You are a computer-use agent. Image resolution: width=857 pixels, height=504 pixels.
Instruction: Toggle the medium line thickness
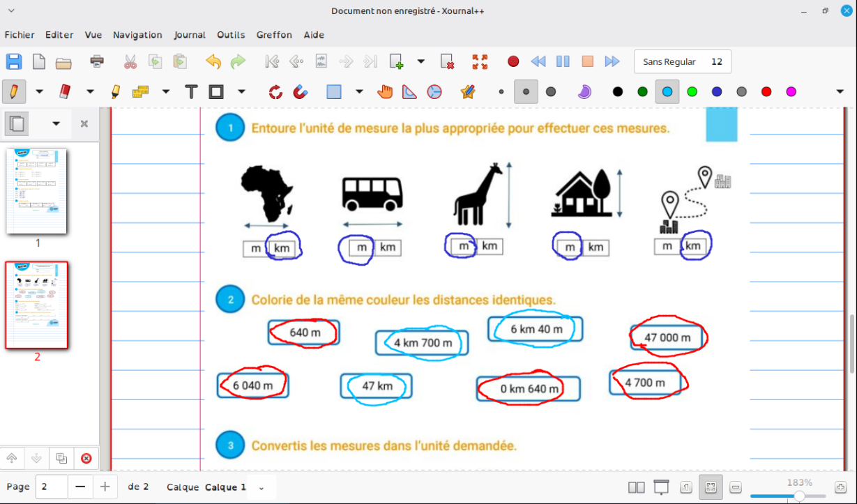point(526,91)
